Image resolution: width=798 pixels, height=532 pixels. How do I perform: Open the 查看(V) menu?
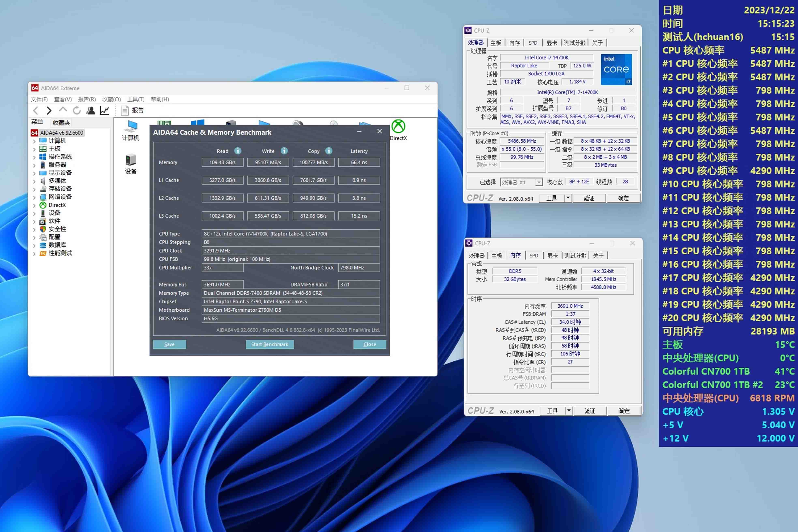[x=63, y=99]
